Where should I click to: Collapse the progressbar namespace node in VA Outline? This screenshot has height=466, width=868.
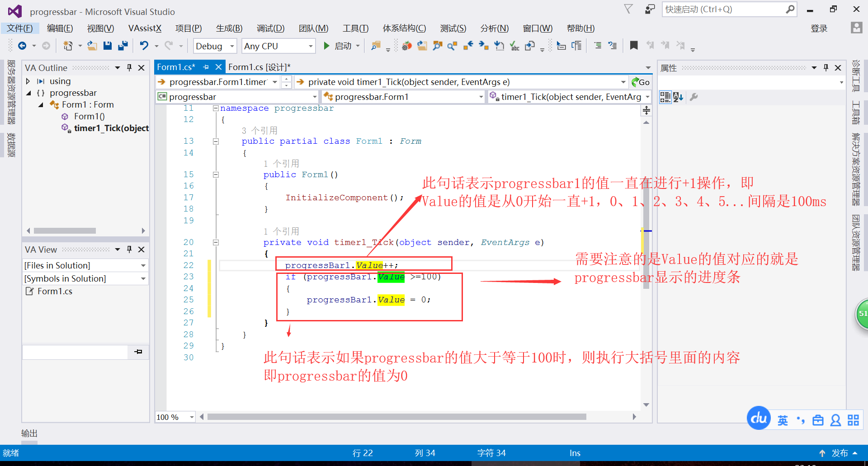coord(28,93)
